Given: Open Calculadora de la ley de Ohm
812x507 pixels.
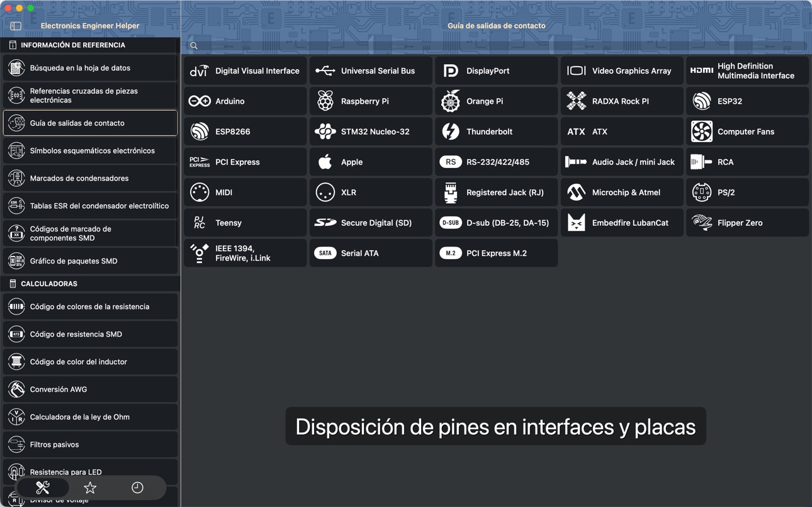Looking at the screenshot, I should (x=91, y=417).
